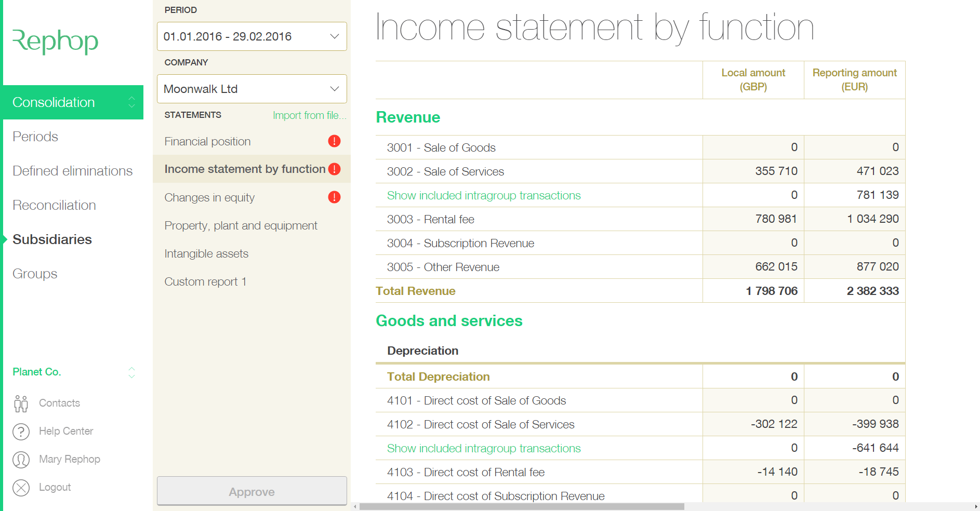
Task: Open the Defined eliminations section
Action: point(72,171)
